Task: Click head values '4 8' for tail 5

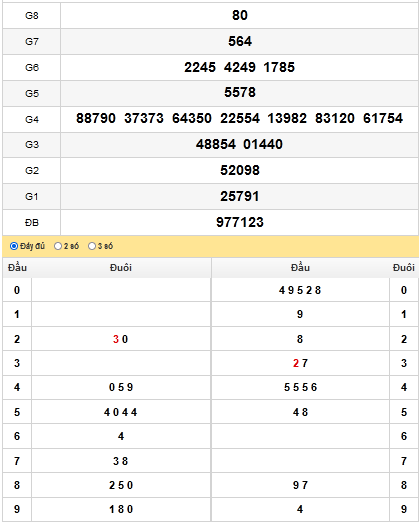Action: point(300,412)
